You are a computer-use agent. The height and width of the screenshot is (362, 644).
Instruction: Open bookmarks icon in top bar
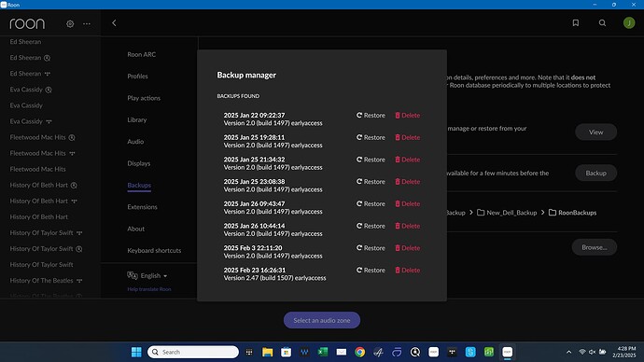point(576,23)
